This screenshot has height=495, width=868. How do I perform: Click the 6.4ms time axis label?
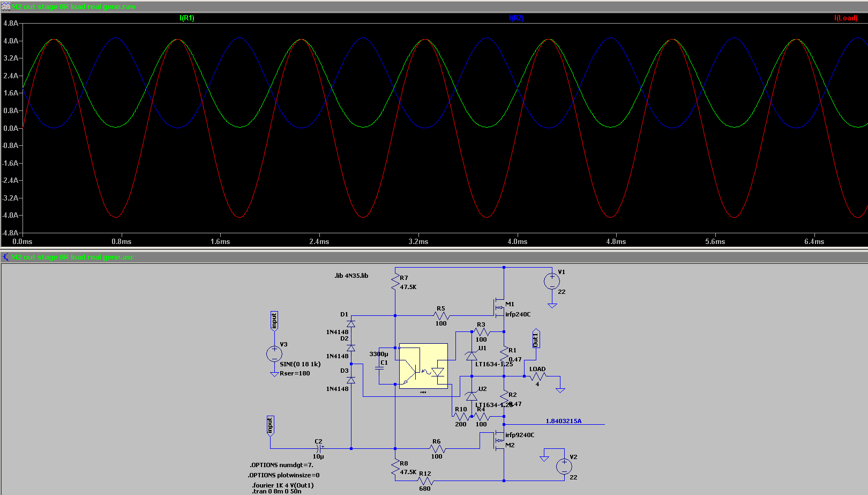(x=814, y=242)
